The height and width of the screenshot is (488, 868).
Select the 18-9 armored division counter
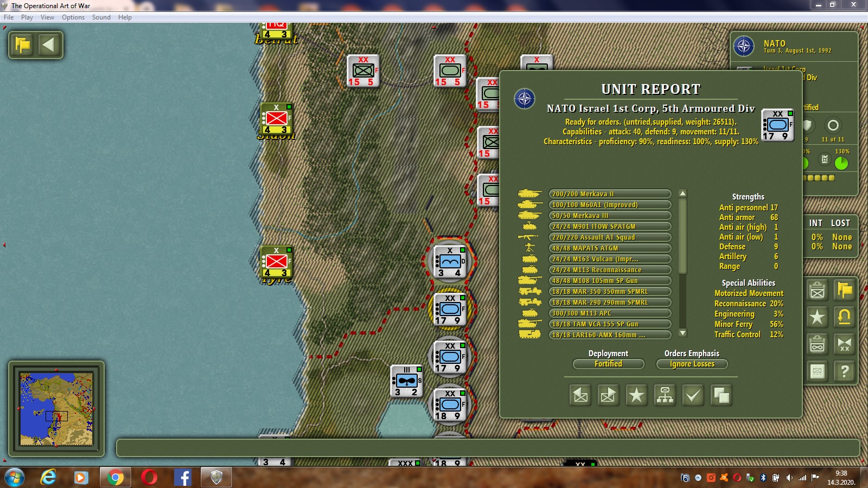450,405
